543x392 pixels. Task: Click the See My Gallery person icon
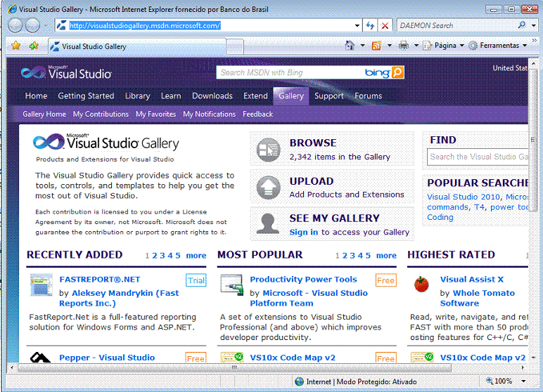(268, 223)
